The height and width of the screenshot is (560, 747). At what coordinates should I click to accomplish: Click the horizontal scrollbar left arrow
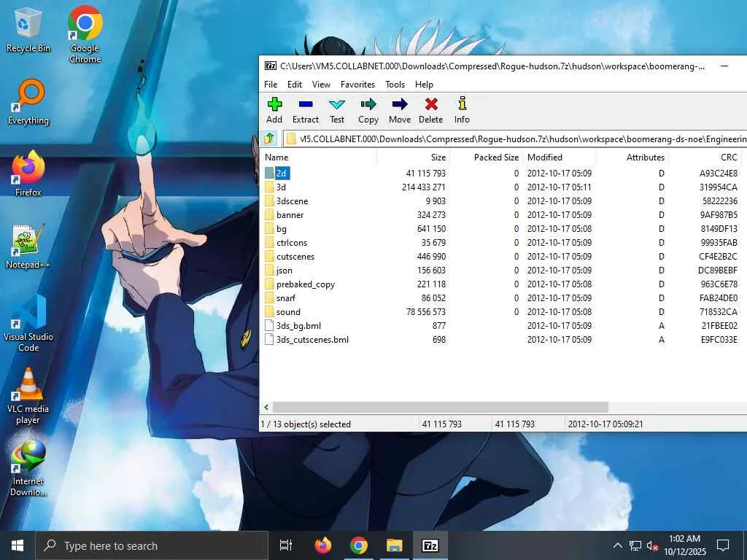[266, 407]
